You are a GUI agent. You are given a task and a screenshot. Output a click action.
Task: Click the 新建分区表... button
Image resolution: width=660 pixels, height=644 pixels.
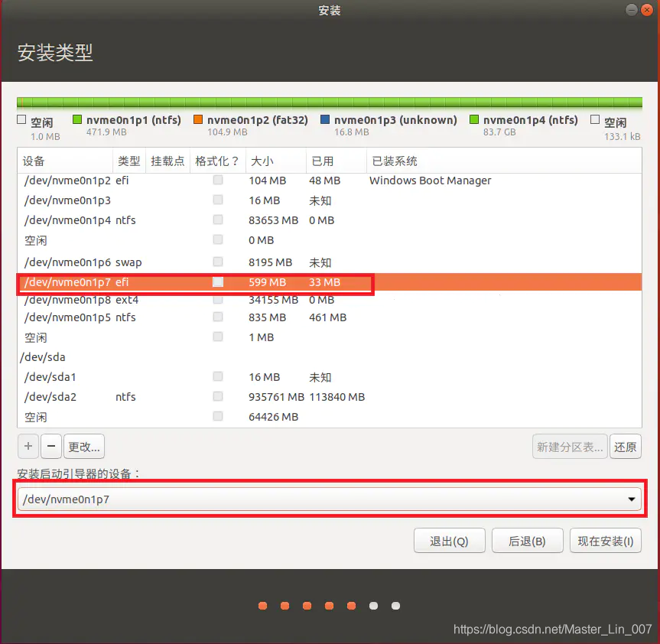tap(569, 446)
